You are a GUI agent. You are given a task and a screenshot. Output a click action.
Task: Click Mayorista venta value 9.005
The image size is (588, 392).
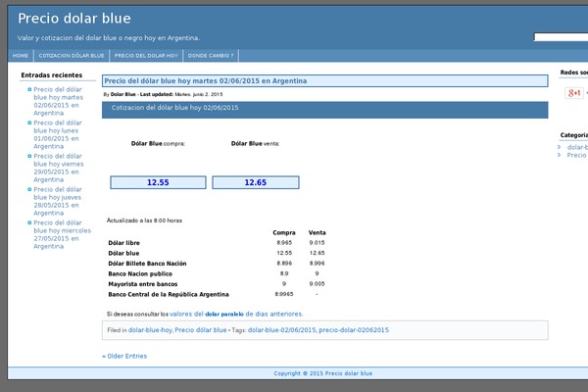coord(317,284)
